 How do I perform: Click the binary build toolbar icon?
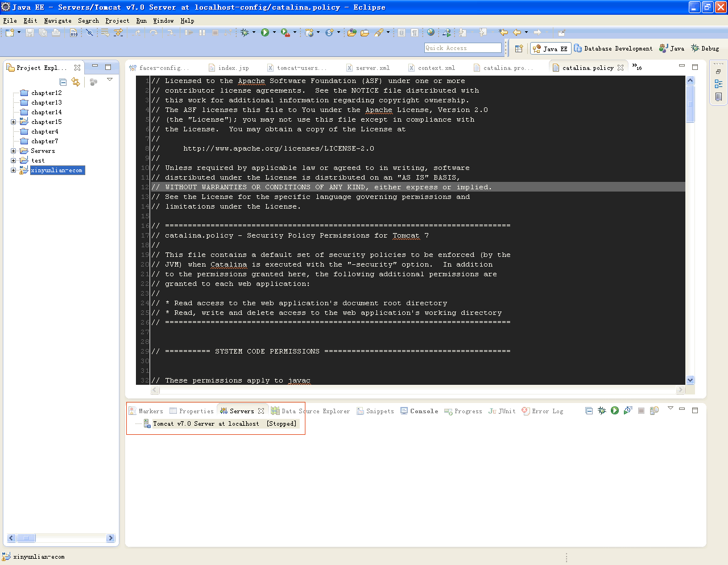(x=74, y=33)
